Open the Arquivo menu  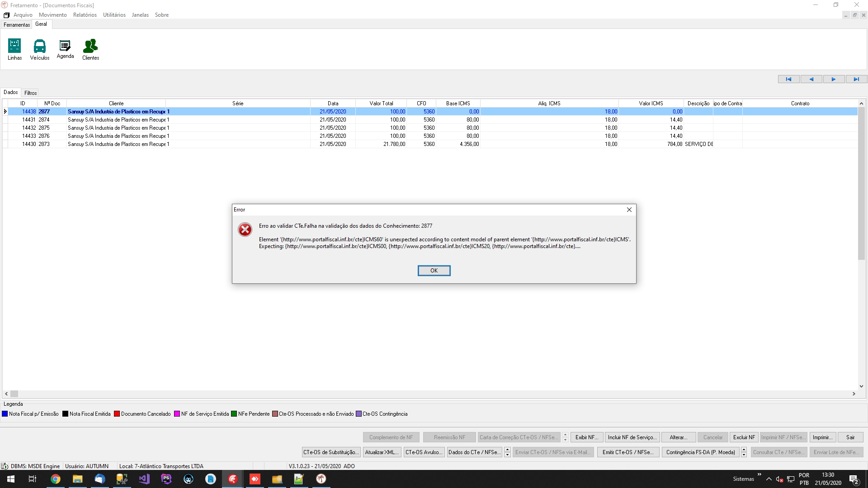pos(23,15)
